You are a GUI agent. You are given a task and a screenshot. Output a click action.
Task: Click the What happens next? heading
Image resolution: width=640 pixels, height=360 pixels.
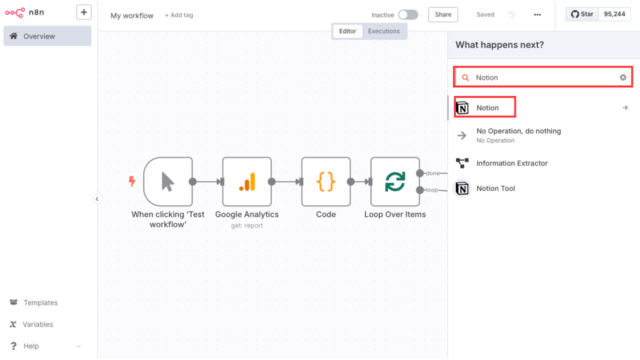point(500,45)
